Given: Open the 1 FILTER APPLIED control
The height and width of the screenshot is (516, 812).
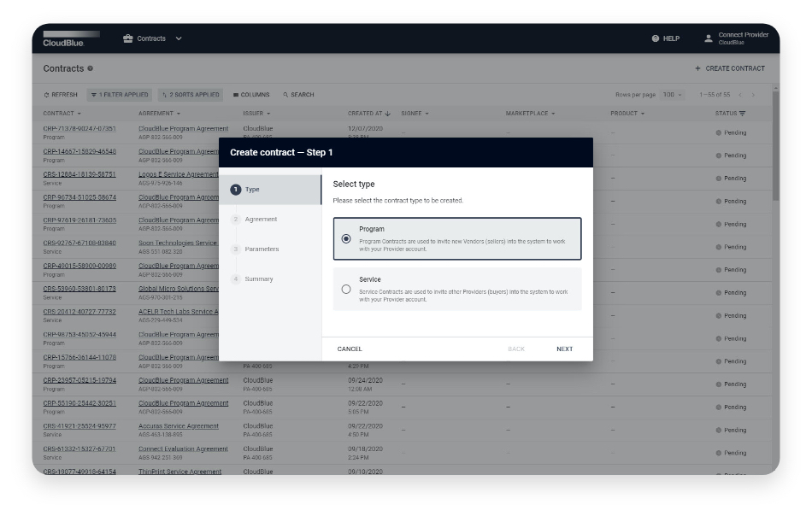Looking at the screenshot, I should [120, 95].
